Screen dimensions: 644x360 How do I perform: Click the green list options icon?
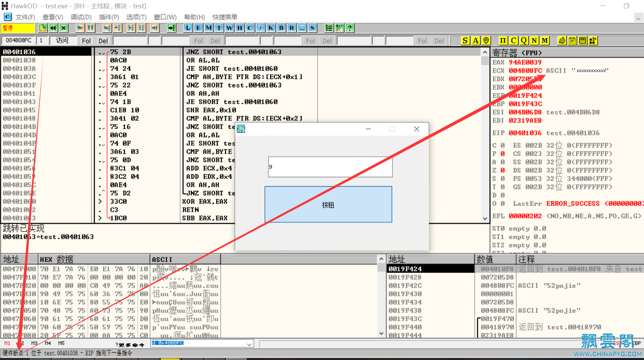(x=329, y=28)
